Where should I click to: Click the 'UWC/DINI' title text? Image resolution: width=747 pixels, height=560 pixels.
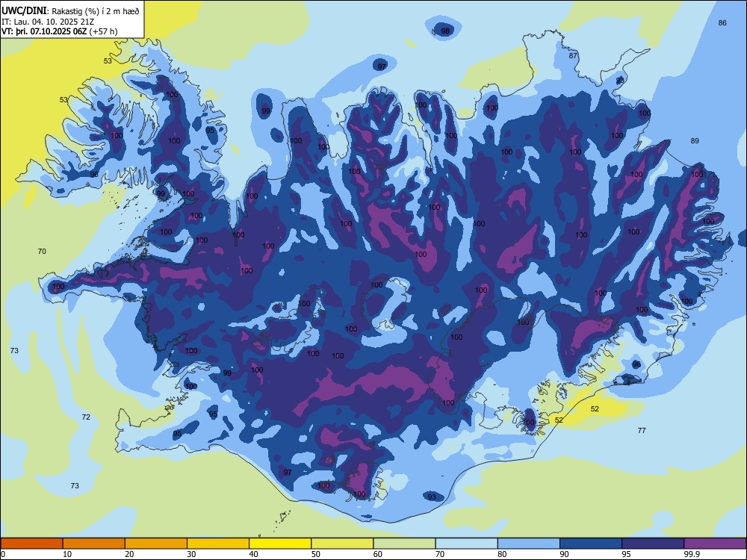(24, 10)
